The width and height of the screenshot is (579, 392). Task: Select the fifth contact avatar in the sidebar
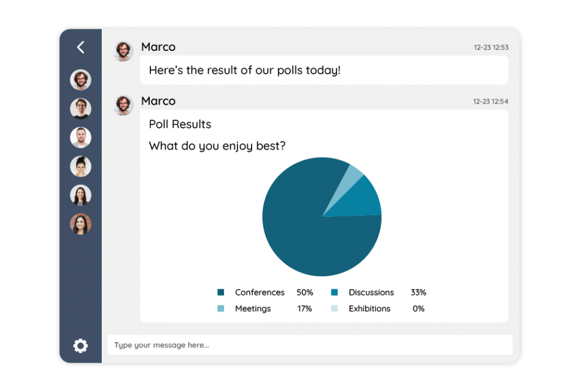coord(80,195)
